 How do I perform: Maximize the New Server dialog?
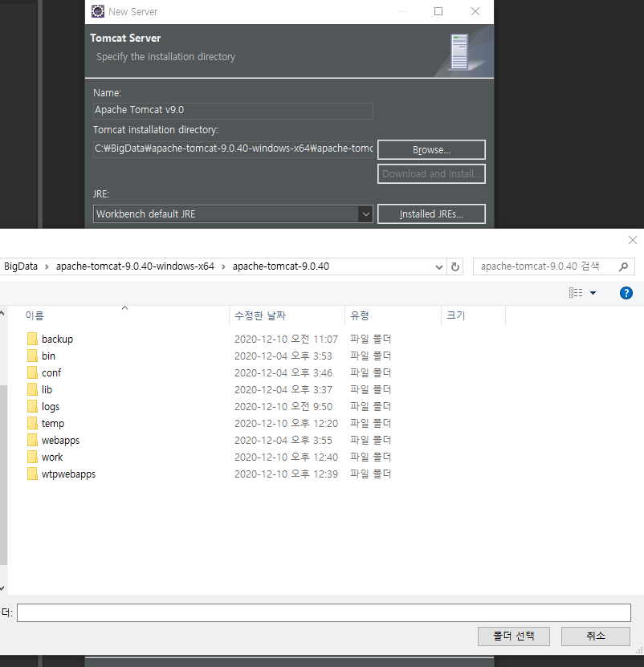[438, 11]
